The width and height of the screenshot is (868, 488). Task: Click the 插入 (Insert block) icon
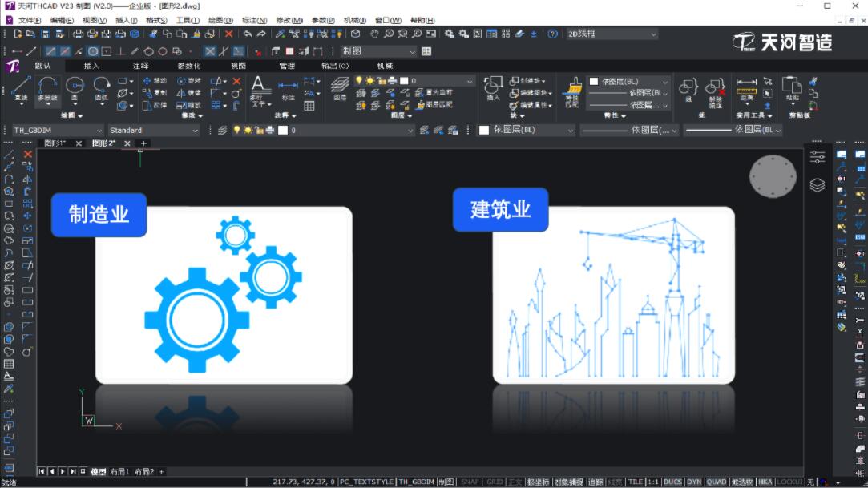pyautogui.click(x=493, y=88)
